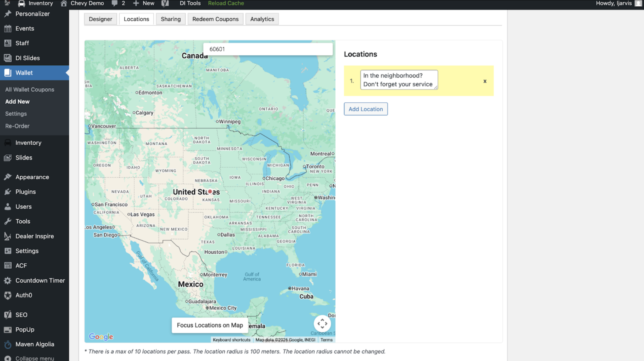Click the Mexico City label on map
644x361 pixels.
pyautogui.click(x=223, y=308)
